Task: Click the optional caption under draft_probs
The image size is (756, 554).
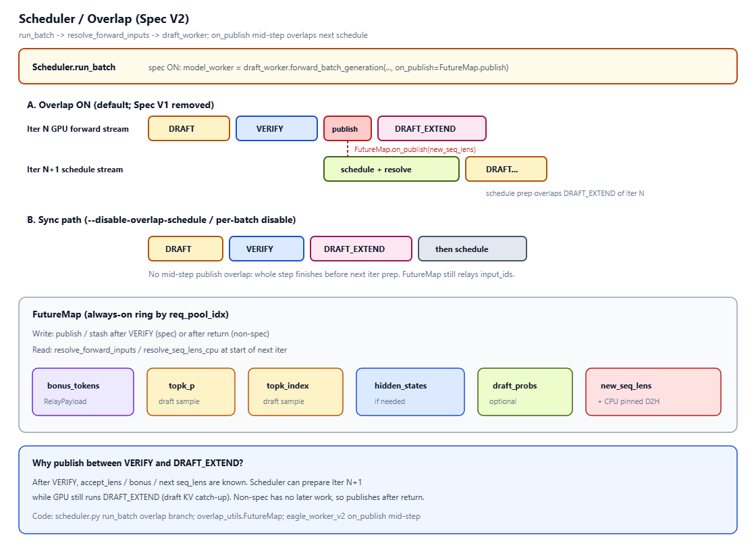Action: (503, 401)
